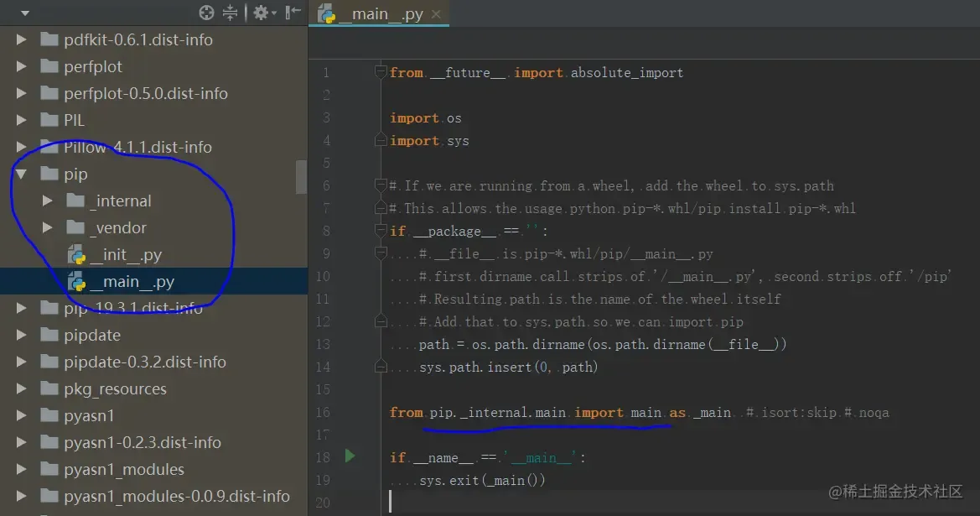The image size is (980, 516).
Task: Click the collapse all icon in project toolbar
Action: [x=230, y=13]
